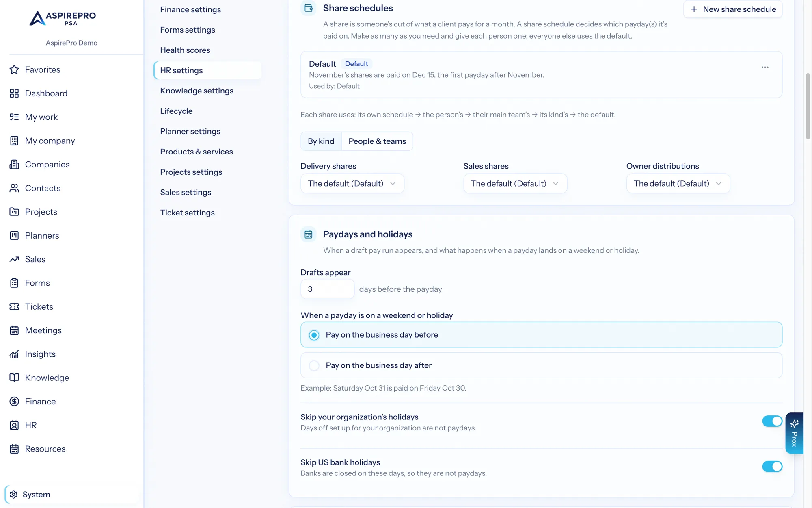Open Resources calendar icon in sidebar

coord(14,449)
